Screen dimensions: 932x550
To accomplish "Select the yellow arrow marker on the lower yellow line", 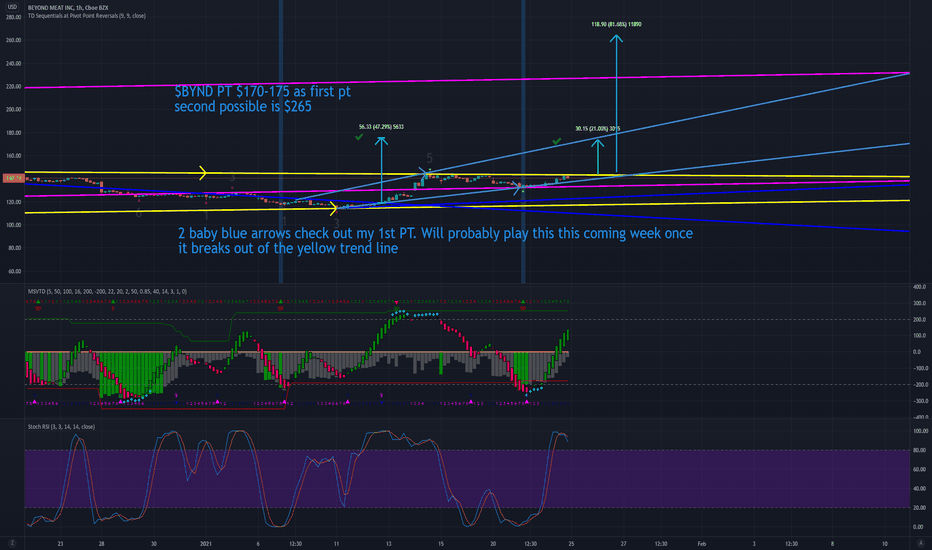I will [333, 208].
